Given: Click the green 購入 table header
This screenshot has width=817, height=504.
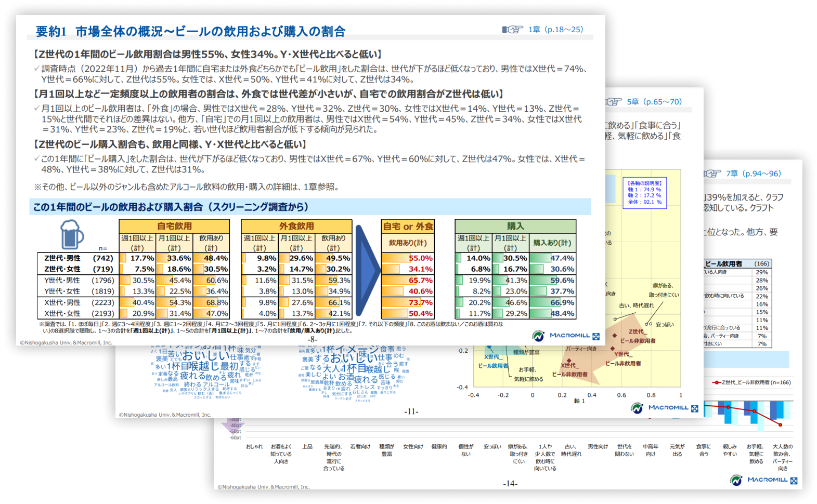Looking at the screenshot, I should pyautogui.click(x=515, y=226).
